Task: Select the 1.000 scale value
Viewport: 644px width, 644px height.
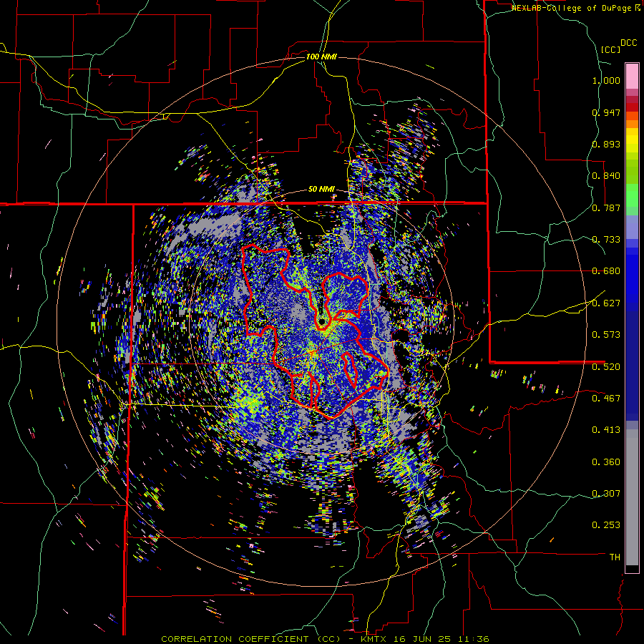Action: pyautogui.click(x=606, y=80)
